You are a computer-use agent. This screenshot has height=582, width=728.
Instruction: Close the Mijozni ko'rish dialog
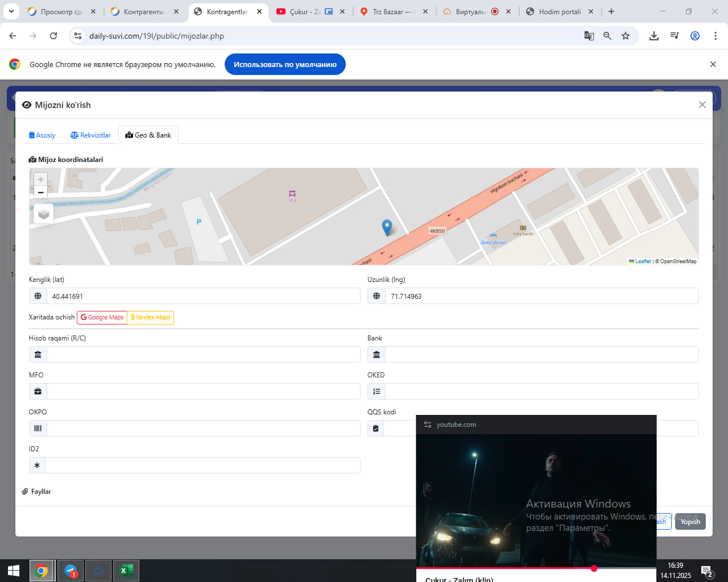point(702,105)
